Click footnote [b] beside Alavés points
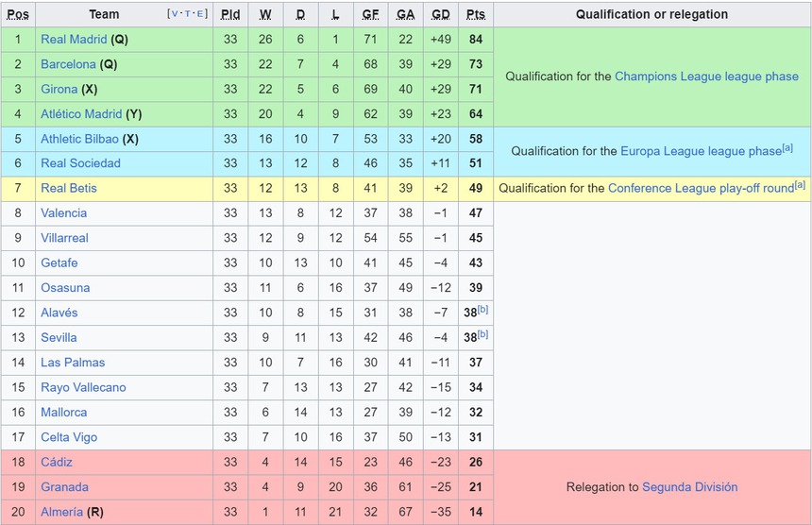The height and width of the screenshot is (525, 812). tap(483, 310)
